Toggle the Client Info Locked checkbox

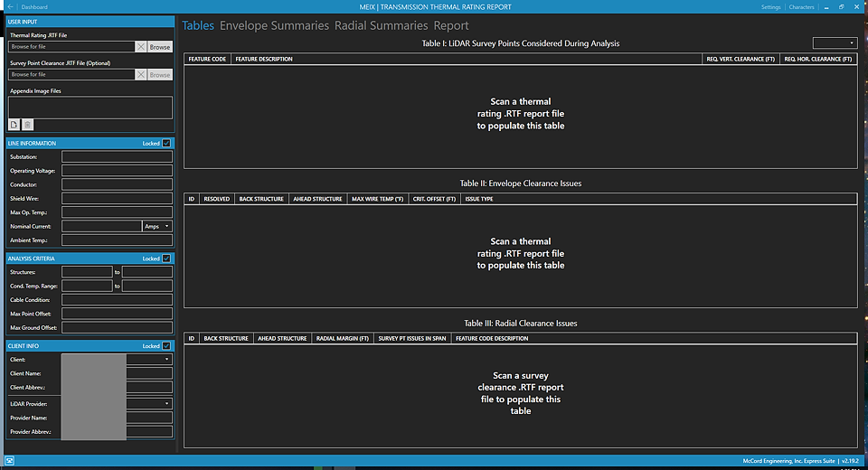pos(166,346)
